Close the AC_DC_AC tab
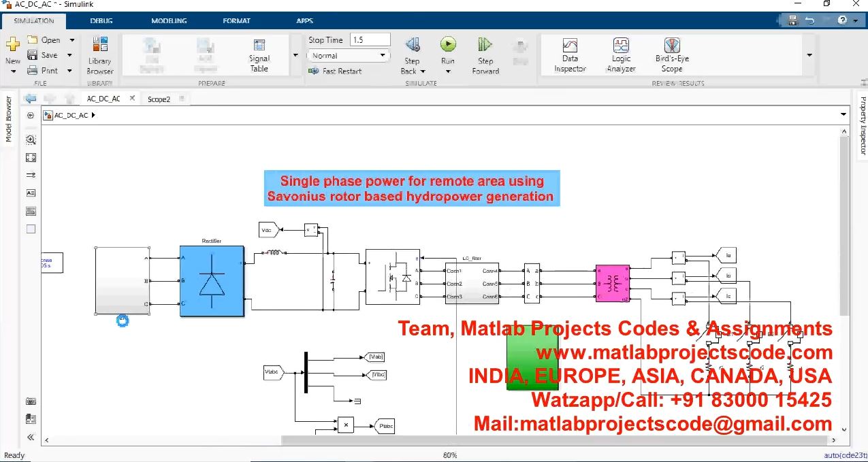This screenshot has width=868, height=462. point(132,99)
